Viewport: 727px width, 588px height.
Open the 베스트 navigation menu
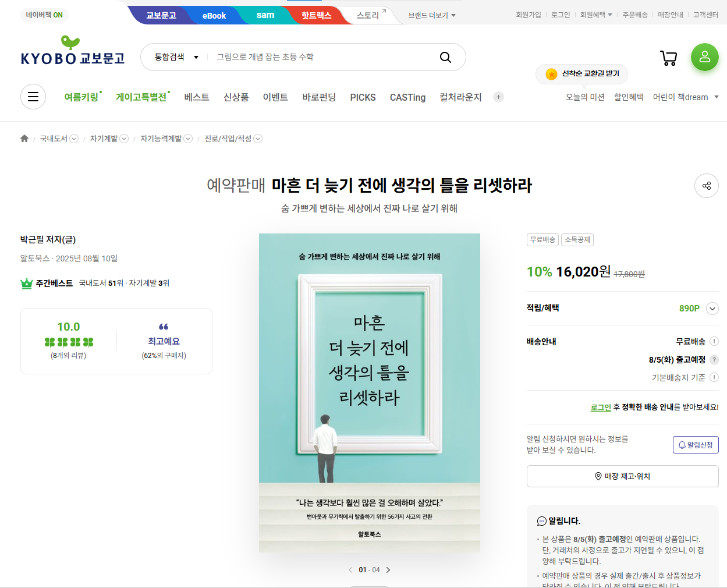pos(196,97)
